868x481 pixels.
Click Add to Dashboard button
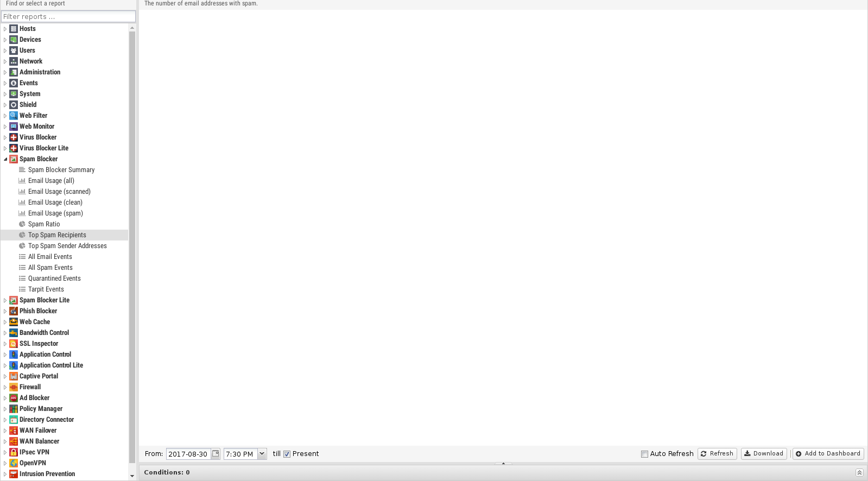pyautogui.click(x=828, y=454)
